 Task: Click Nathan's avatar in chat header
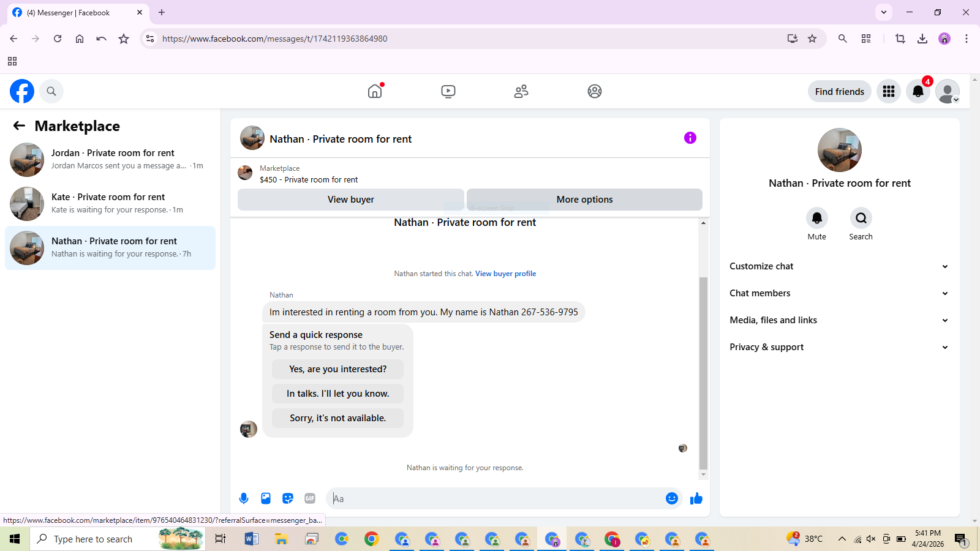pyautogui.click(x=252, y=138)
